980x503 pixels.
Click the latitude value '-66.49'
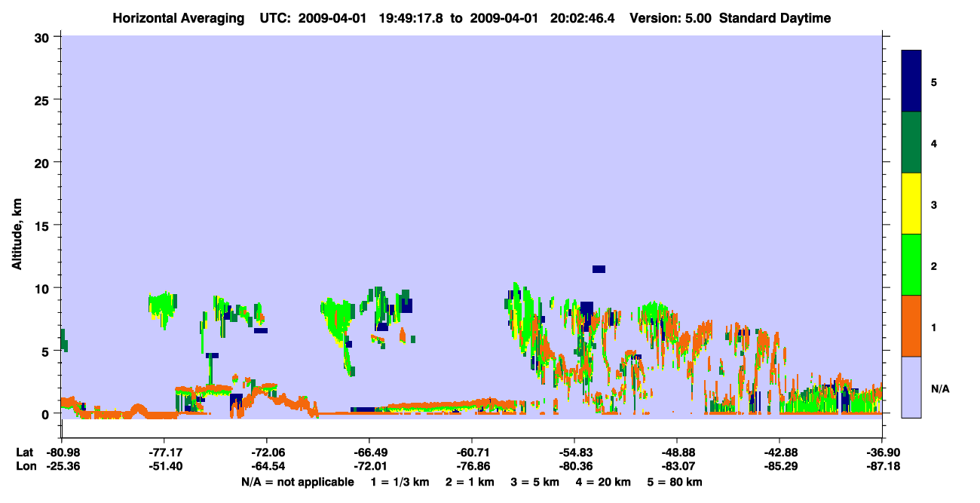369,452
